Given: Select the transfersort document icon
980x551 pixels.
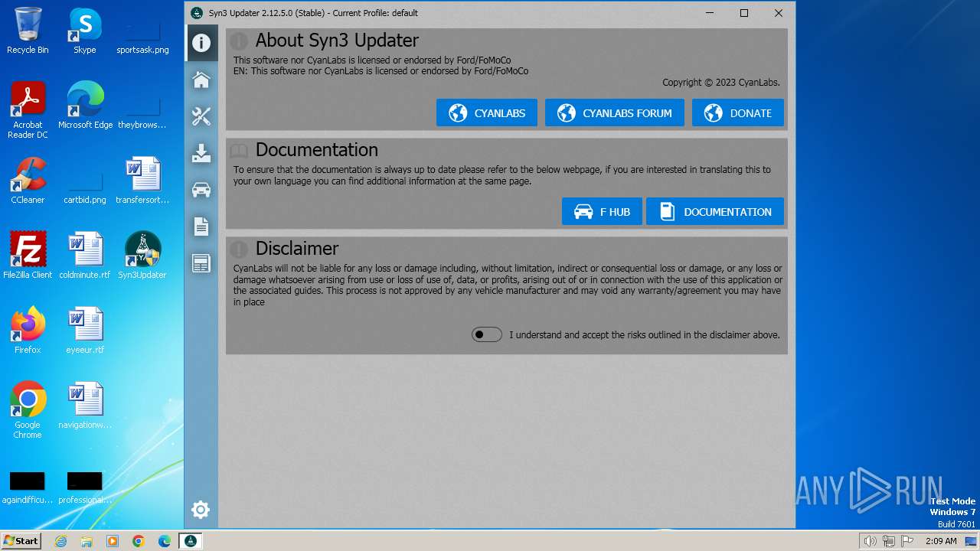Looking at the screenshot, I should pos(142,181).
